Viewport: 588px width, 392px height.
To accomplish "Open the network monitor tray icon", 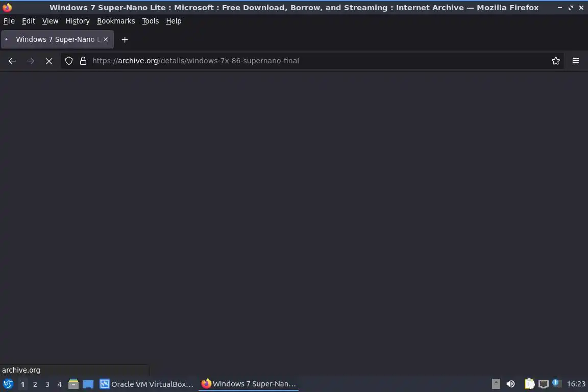I will coord(544,384).
